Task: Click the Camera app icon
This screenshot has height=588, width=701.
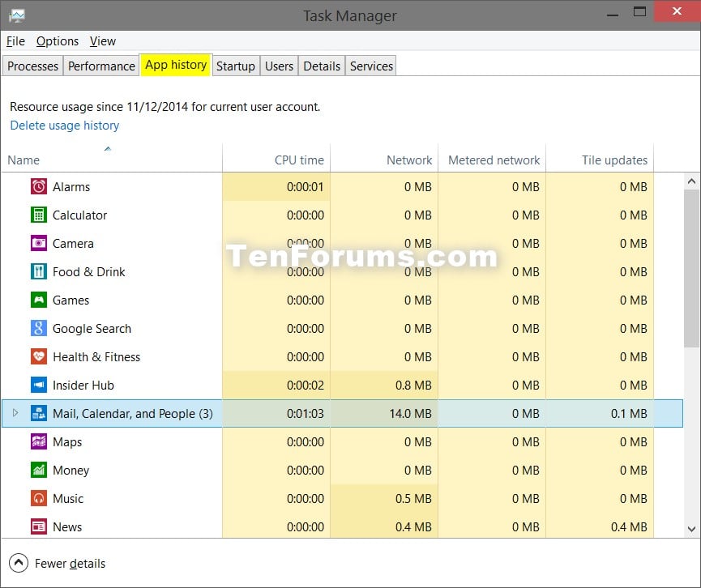Action: click(39, 243)
